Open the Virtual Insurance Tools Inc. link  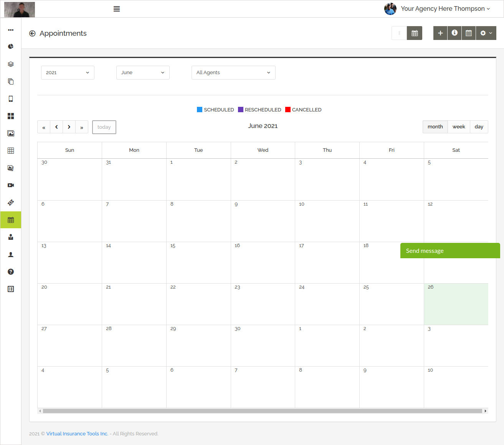[x=77, y=433]
